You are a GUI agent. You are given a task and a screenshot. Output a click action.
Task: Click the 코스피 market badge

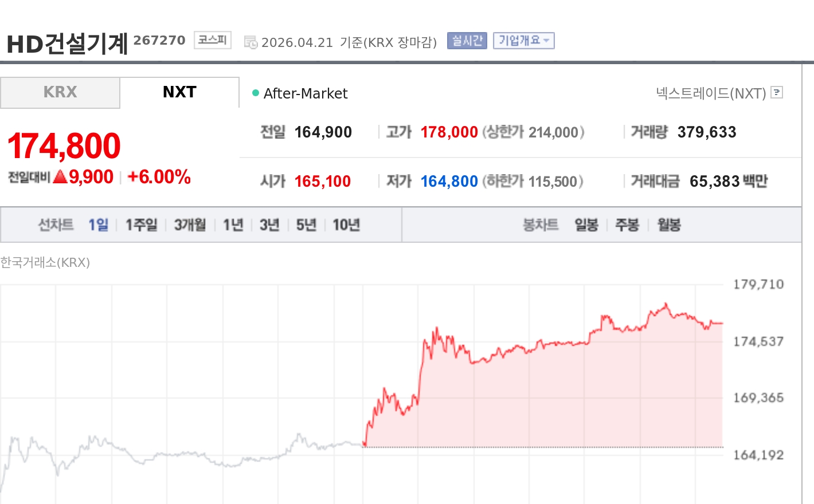212,40
